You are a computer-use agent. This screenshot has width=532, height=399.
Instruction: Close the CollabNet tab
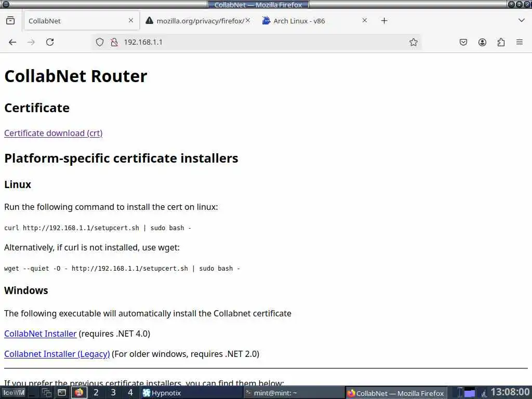pos(130,21)
